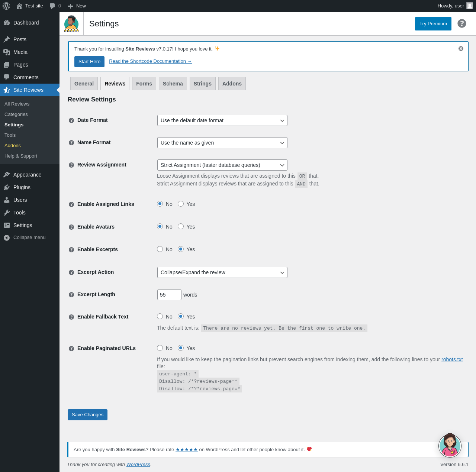476x472 pixels.
Task: Show help for Date Format
Action: (71, 120)
